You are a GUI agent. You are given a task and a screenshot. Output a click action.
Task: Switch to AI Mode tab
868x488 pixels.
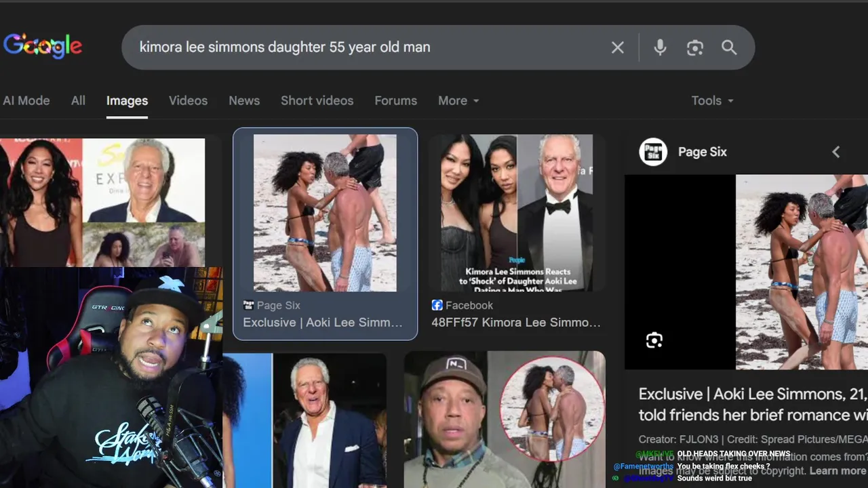point(26,101)
